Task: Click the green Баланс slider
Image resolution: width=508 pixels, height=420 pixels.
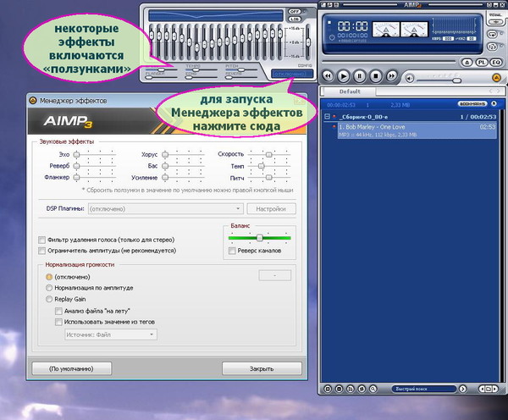Action: [260, 238]
